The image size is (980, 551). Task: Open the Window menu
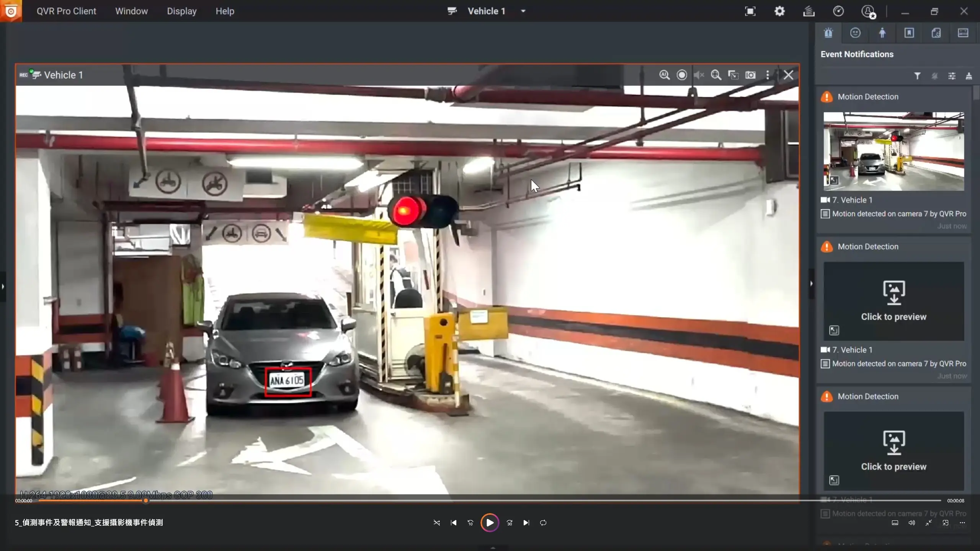(x=131, y=11)
